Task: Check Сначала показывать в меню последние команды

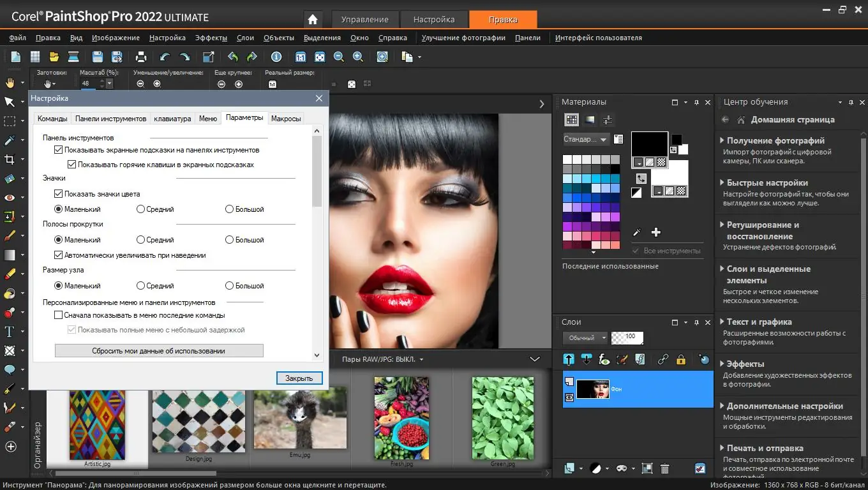Action: coord(58,315)
